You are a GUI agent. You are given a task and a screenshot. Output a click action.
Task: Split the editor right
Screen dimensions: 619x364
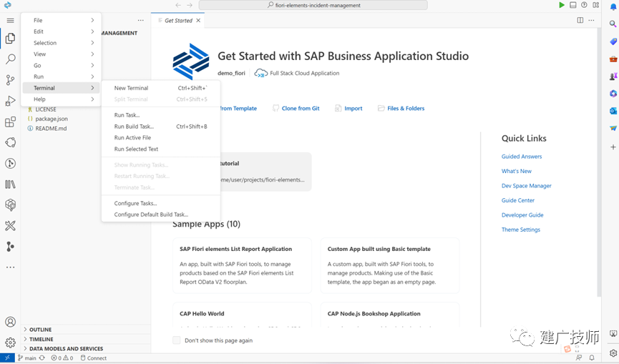(580, 20)
